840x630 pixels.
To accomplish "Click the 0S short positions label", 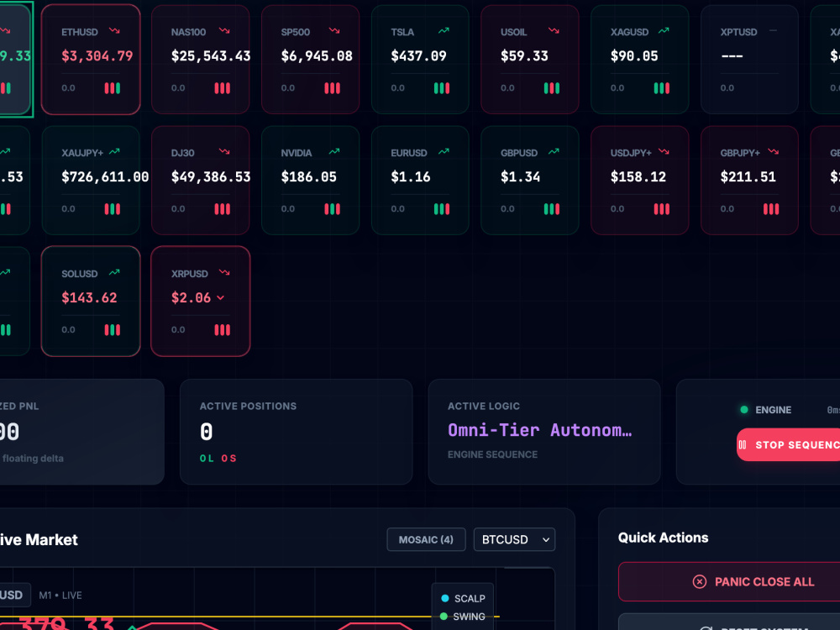I will coord(228,459).
